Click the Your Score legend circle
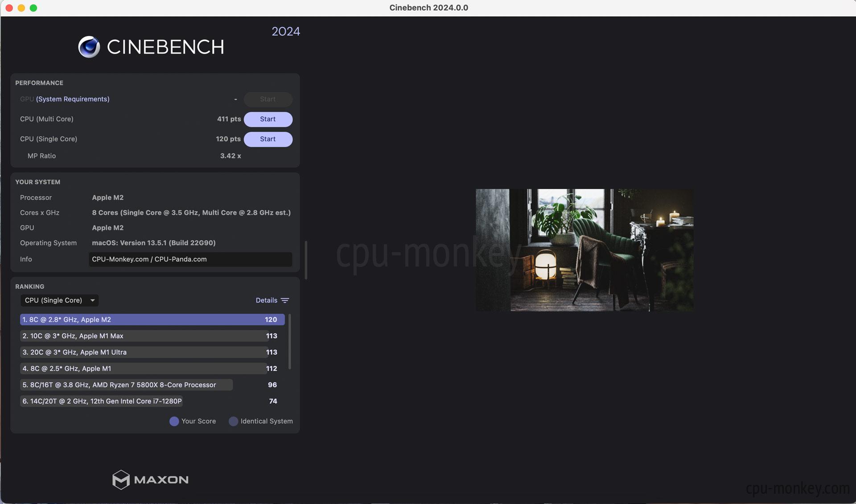The height and width of the screenshot is (504, 856). click(174, 421)
